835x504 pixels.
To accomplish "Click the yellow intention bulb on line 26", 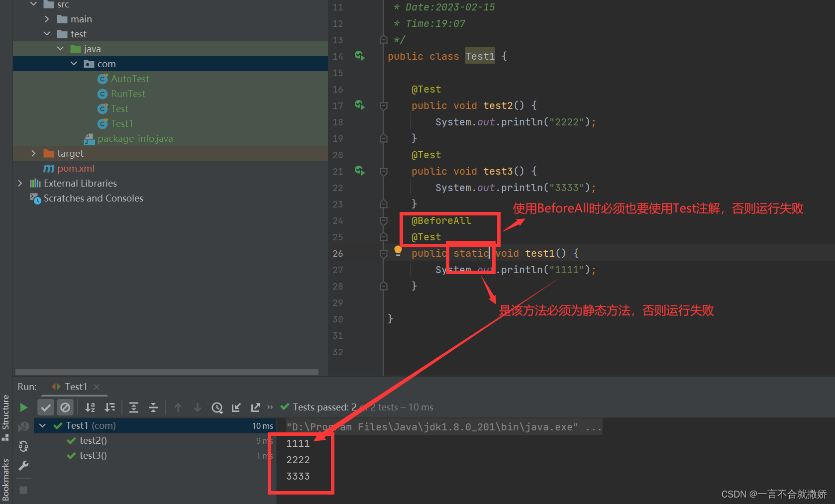I will point(398,251).
